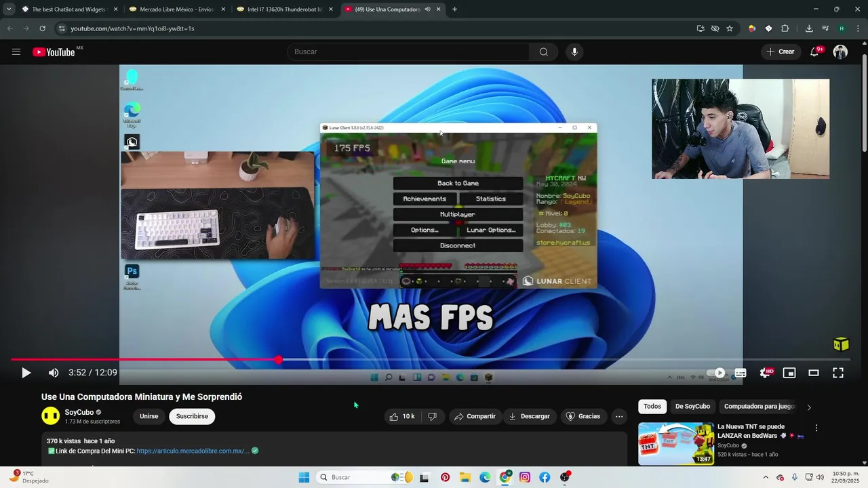Reload the current page
Viewport: 868px width, 488px height.
[42, 28]
